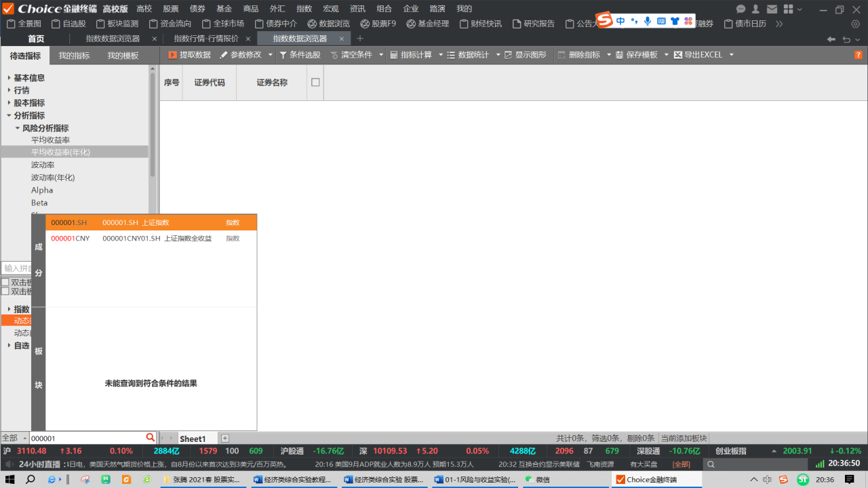Click the bottom status bar search field
The height and width of the screenshot is (488, 868).
[756, 464]
